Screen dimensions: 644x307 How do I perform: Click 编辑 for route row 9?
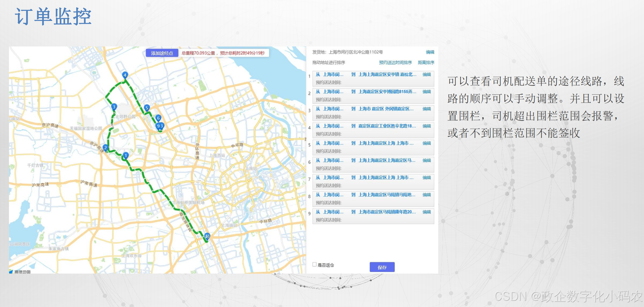(427, 212)
